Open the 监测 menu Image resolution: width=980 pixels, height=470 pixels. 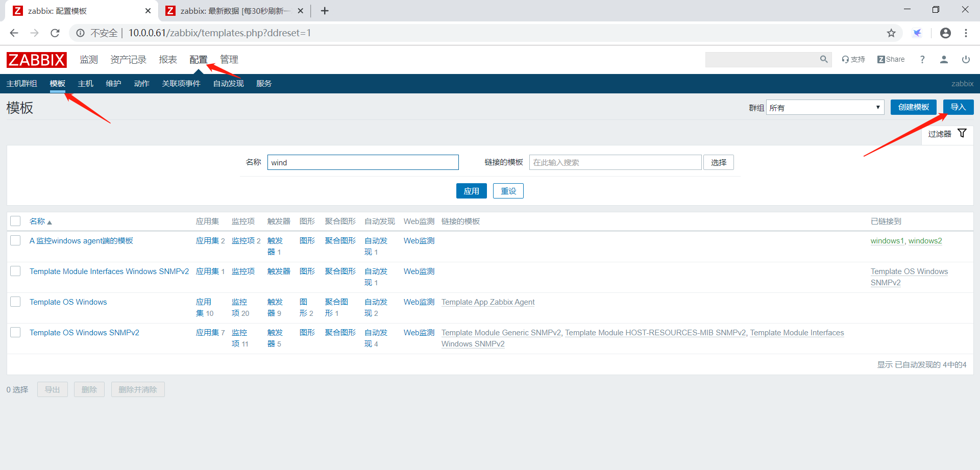[89, 60]
